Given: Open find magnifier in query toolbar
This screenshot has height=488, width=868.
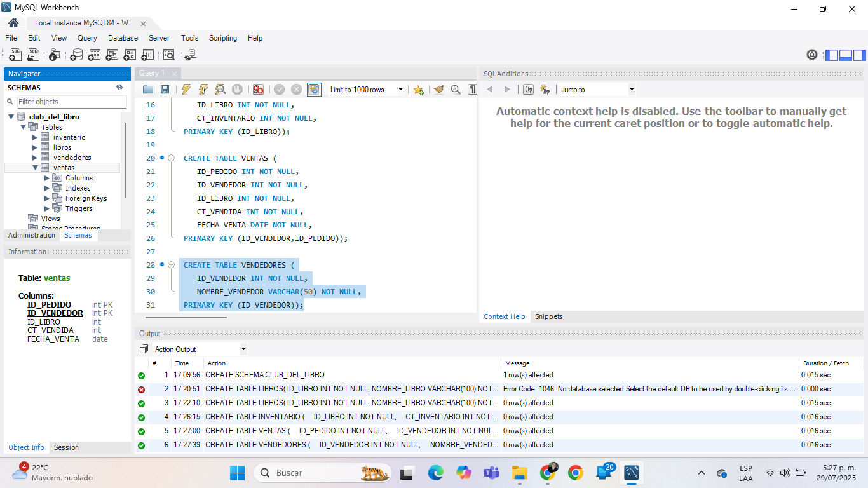Looking at the screenshot, I should [456, 90].
